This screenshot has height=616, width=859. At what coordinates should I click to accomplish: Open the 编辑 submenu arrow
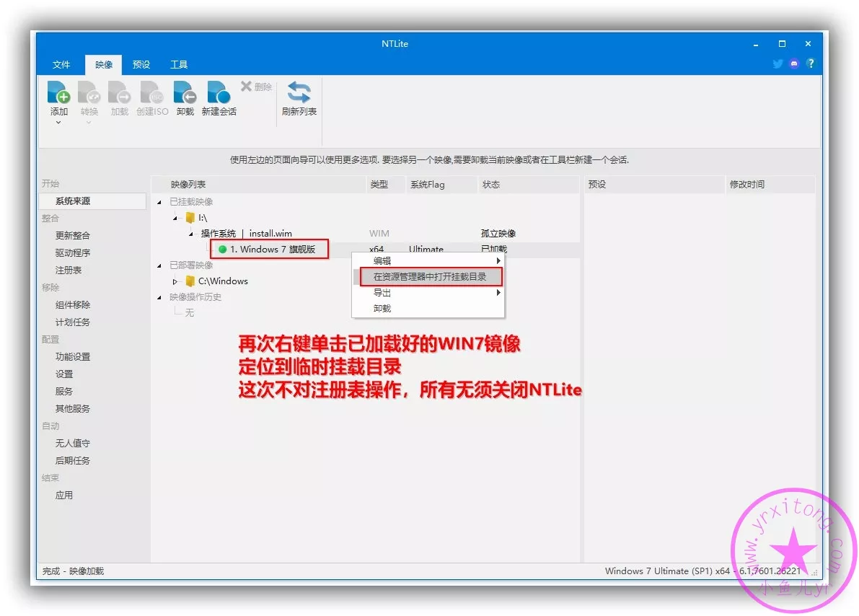pyautogui.click(x=498, y=261)
